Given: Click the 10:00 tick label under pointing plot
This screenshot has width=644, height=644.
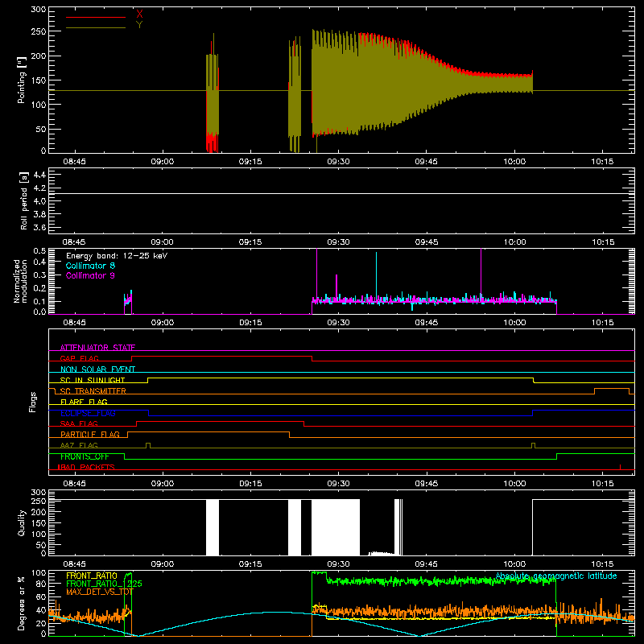Looking at the screenshot, I should point(514,162).
